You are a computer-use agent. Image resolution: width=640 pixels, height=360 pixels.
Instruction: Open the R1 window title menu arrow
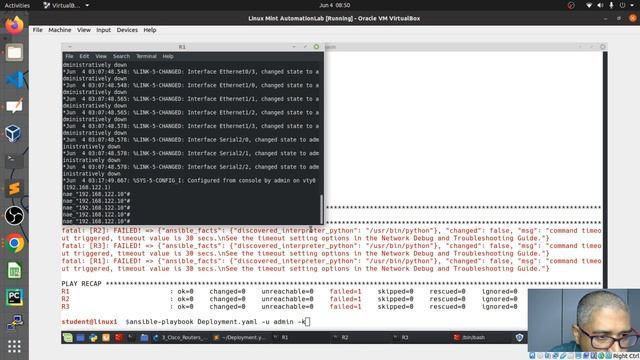pyautogui.click(x=70, y=47)
